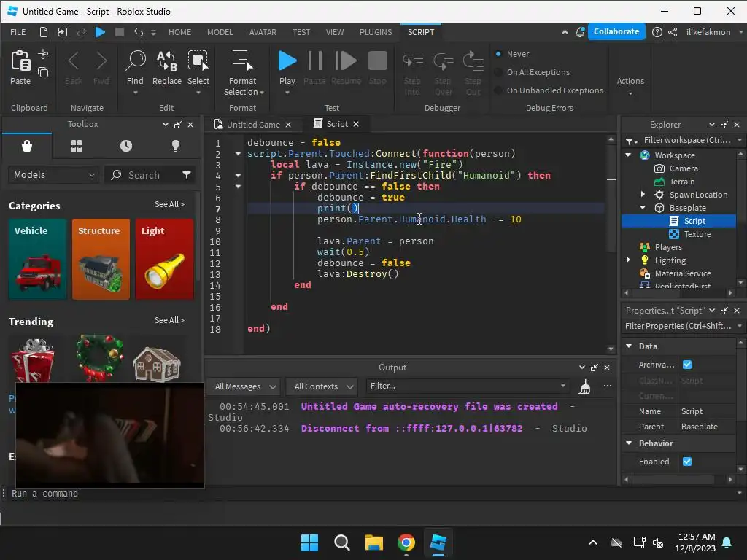Viewport: 747px width, 560px height.
Task: Collapse the Data properties section
Action: [x=629, y=346]
